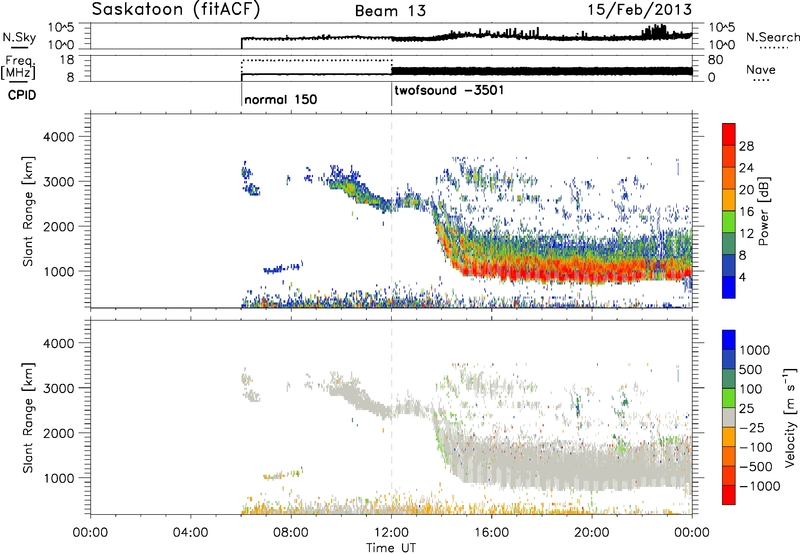Click the 'N.Sky' legend label

coord(19,37)
